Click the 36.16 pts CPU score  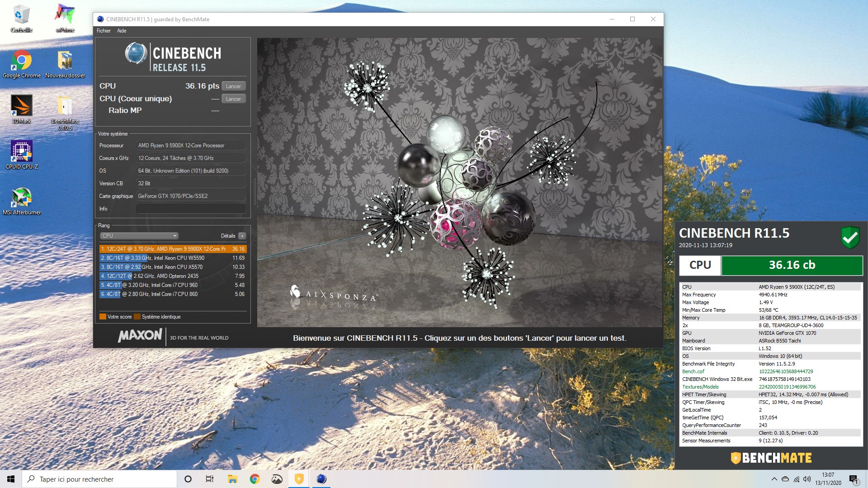click(202, 86)
